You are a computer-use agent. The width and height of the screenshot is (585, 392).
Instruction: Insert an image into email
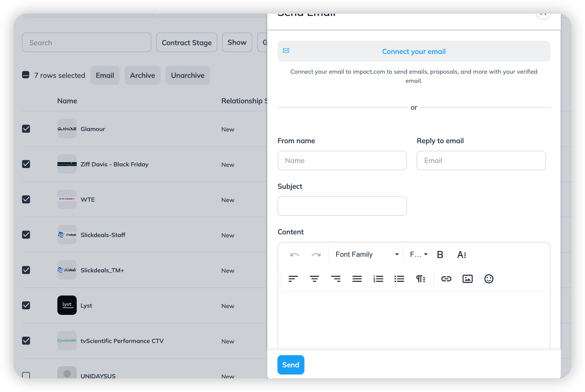coord(467,279)
